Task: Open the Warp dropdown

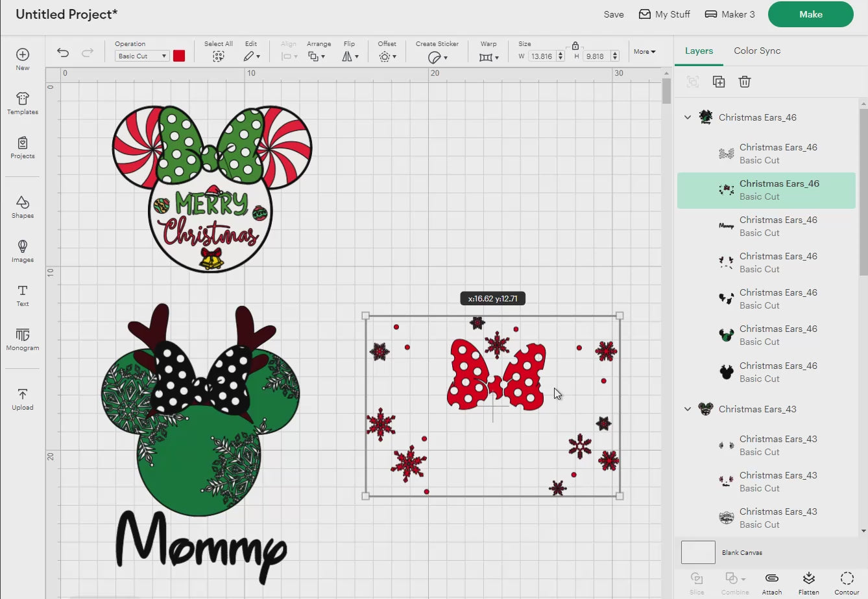Action: point(489,57)
